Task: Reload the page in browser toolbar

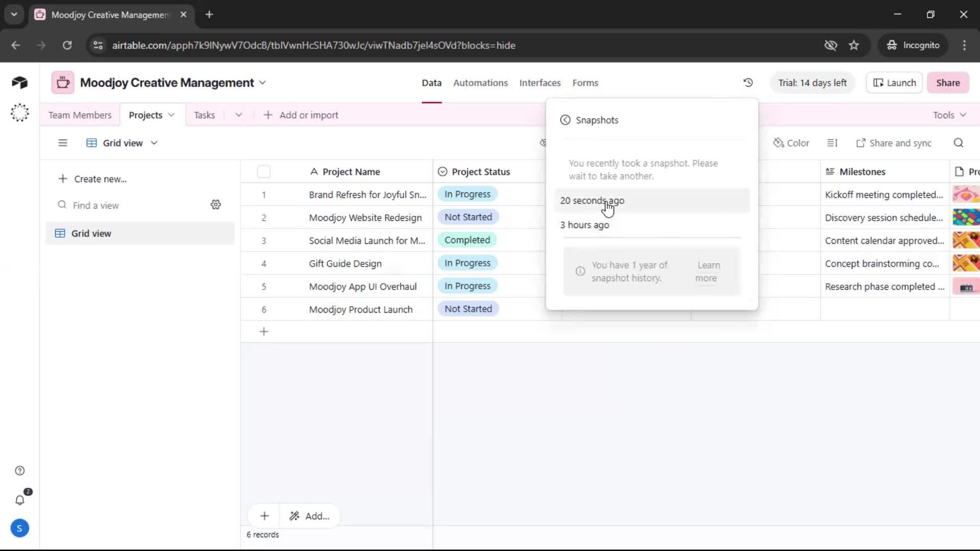Action: (67, 45)
